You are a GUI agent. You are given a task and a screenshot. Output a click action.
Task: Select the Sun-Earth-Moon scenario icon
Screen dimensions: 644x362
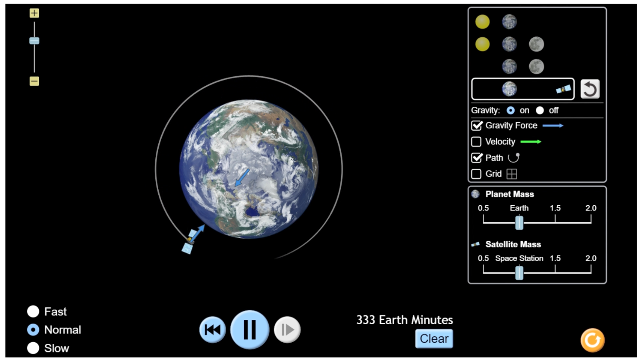click(509, 44)
